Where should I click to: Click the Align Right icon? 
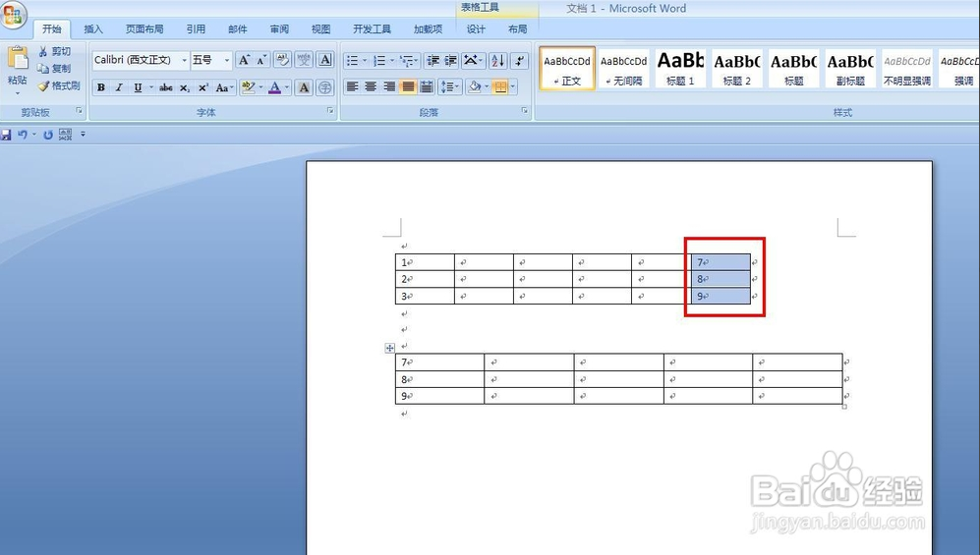pos(389,86)
